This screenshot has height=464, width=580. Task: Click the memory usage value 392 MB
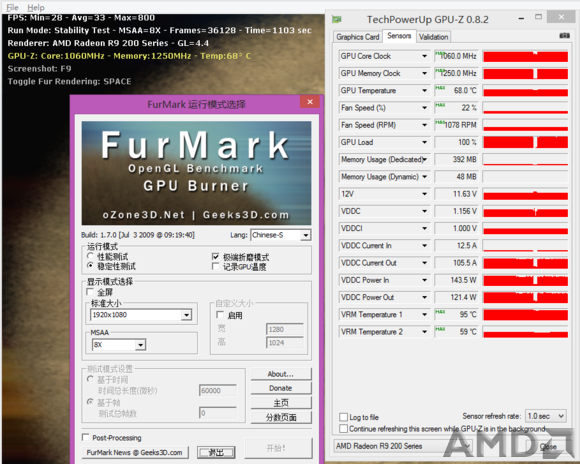click(456, 159)
